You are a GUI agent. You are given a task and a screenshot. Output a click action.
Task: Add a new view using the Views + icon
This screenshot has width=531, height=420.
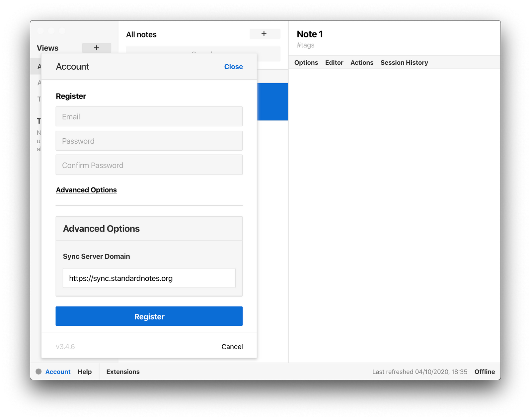click(x=97, y=48)
